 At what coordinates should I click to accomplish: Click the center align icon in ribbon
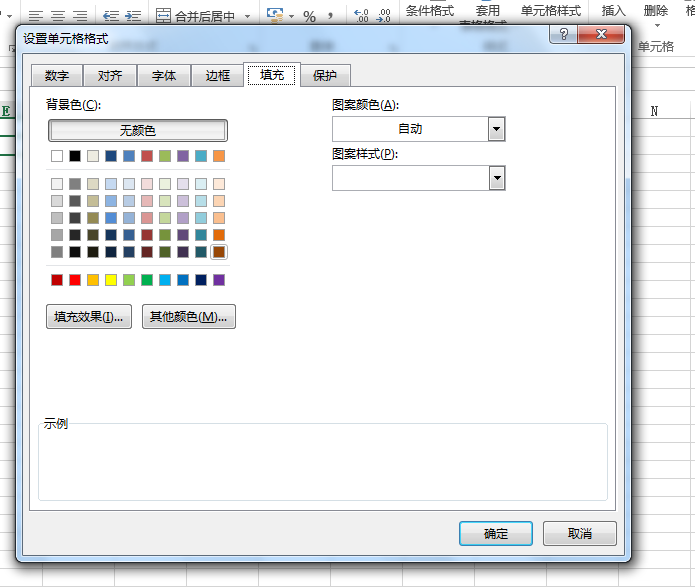pos(58,16)
